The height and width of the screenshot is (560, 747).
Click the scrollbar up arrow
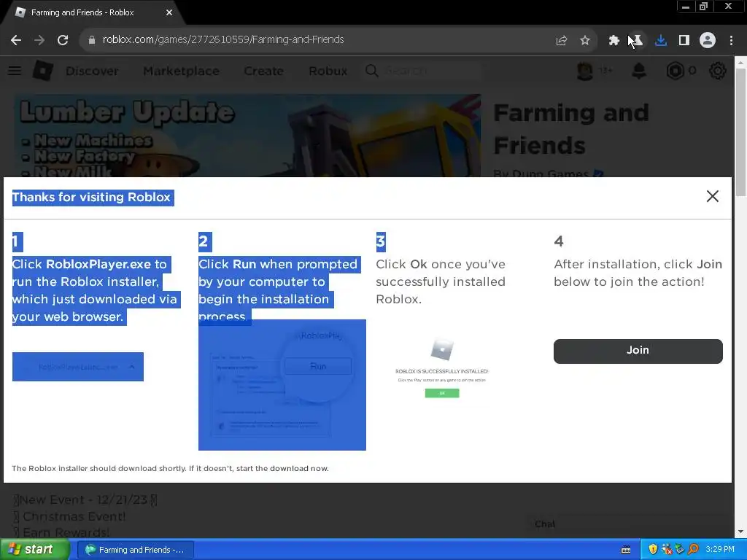[x=740, y=62]
